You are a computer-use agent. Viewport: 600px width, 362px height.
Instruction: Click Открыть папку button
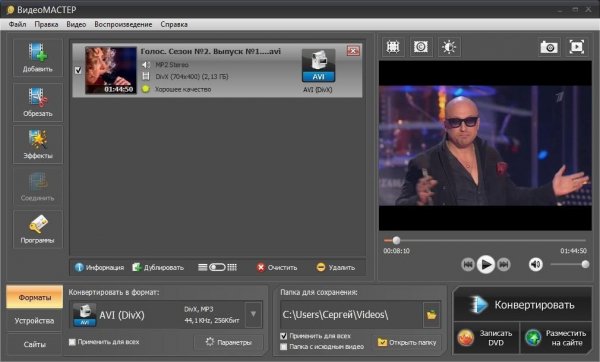[x=407, y=342]
